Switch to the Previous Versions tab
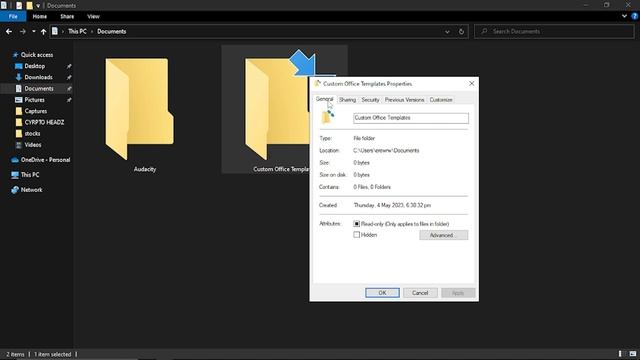Viewport: 640px width, 360px height. 404,100
